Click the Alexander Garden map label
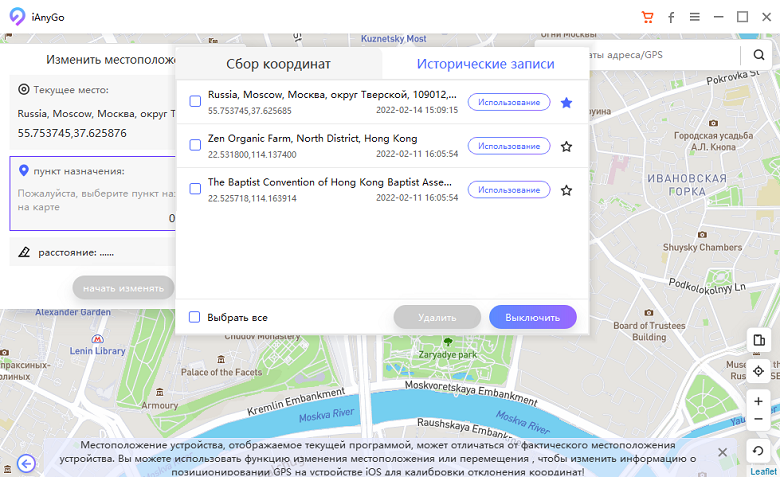 click(x=73, y=312)
